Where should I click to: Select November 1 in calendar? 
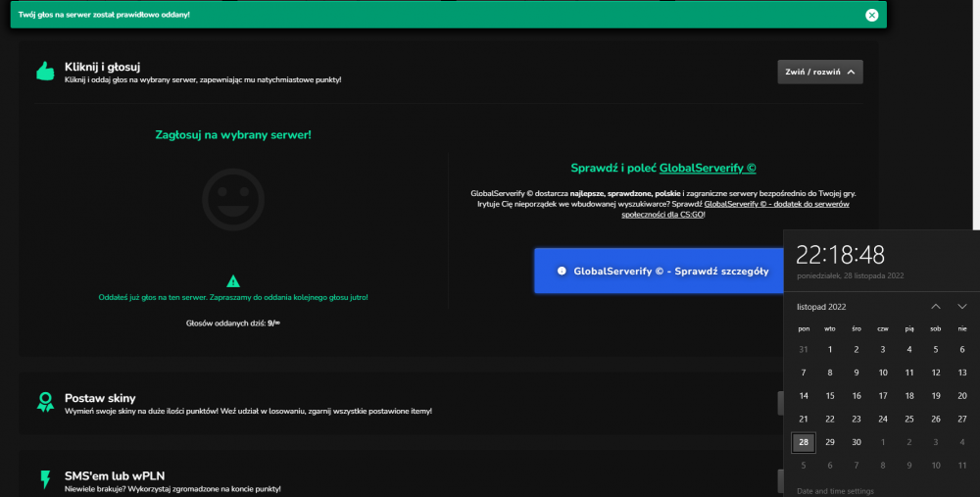pyautogui.click(x=829, y=349)
